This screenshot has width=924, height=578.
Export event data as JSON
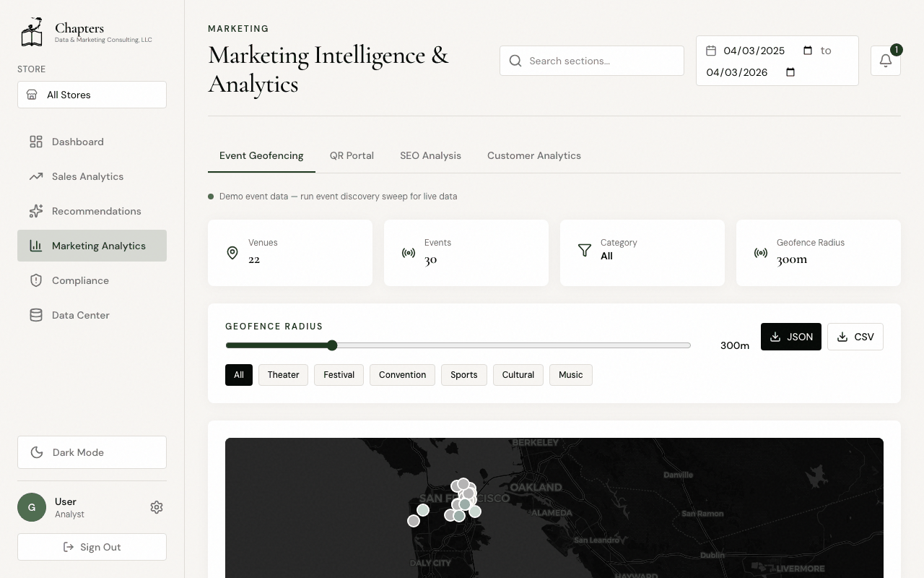click(790, 337)
